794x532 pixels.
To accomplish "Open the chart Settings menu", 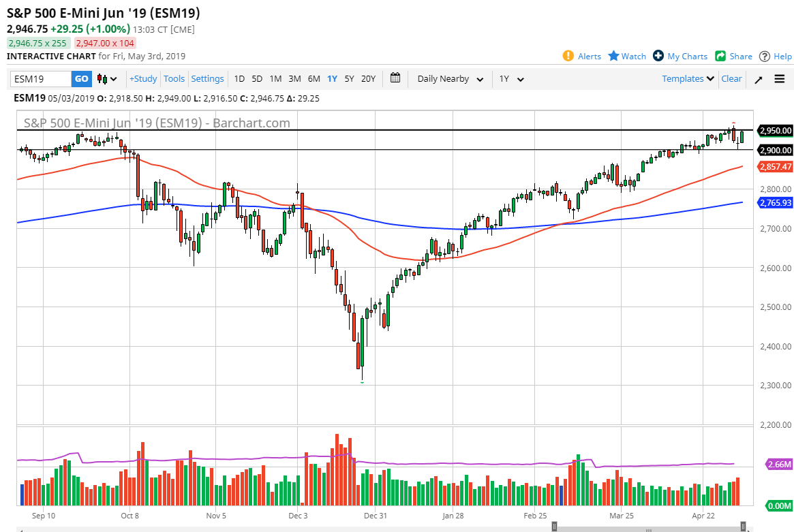I will [207, 78].
